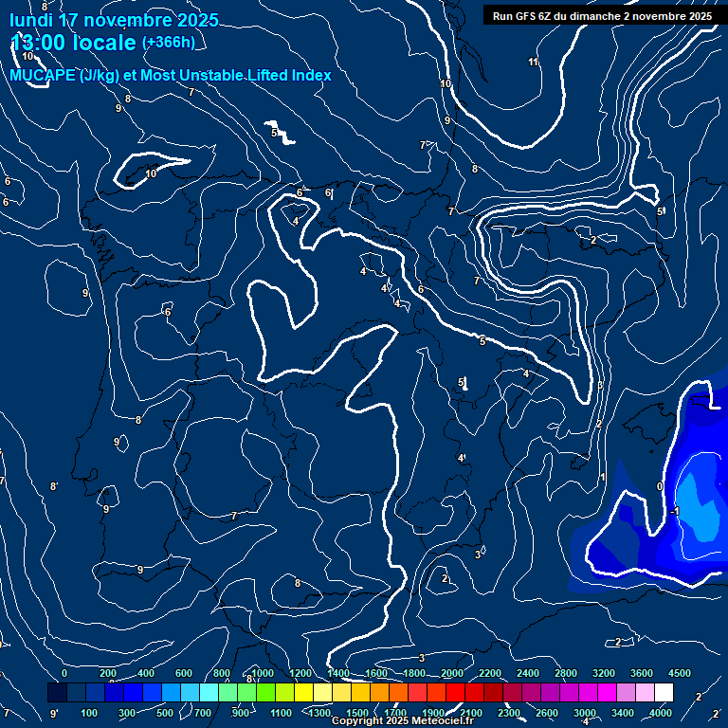Click the '2000' legend scale label
This screenshot has height=728, width=728.
pos(452,673)
